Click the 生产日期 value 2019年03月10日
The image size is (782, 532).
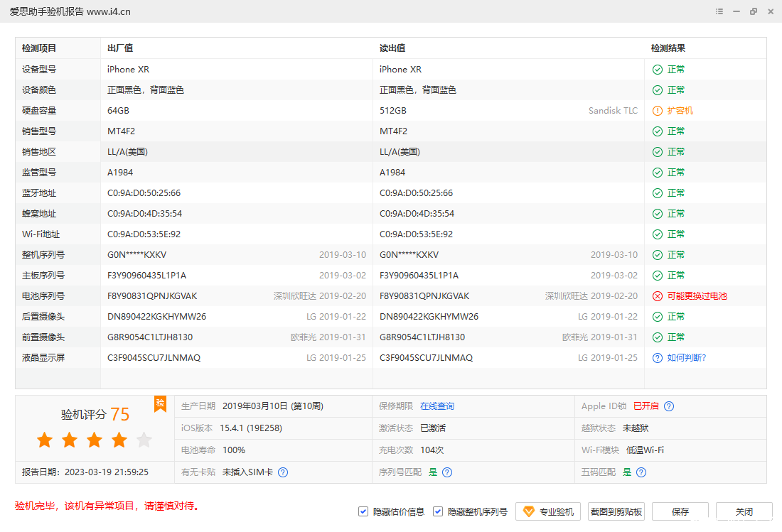pos(273,406)
